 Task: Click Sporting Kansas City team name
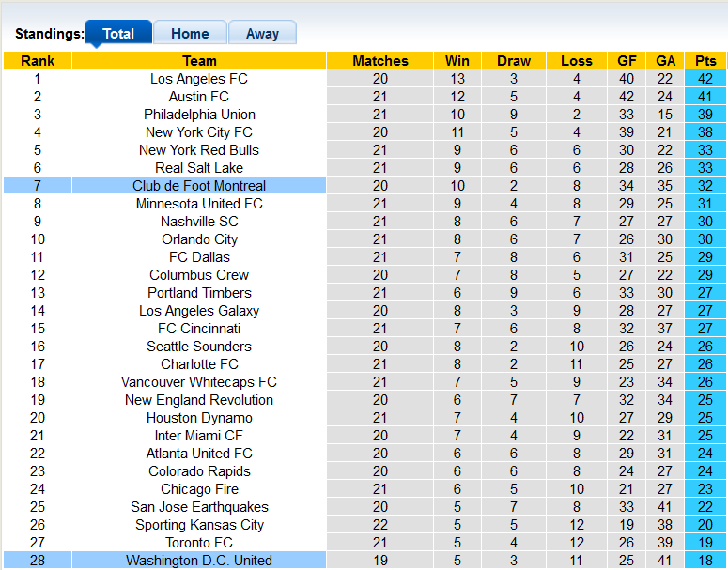click(x=199, y=525)
